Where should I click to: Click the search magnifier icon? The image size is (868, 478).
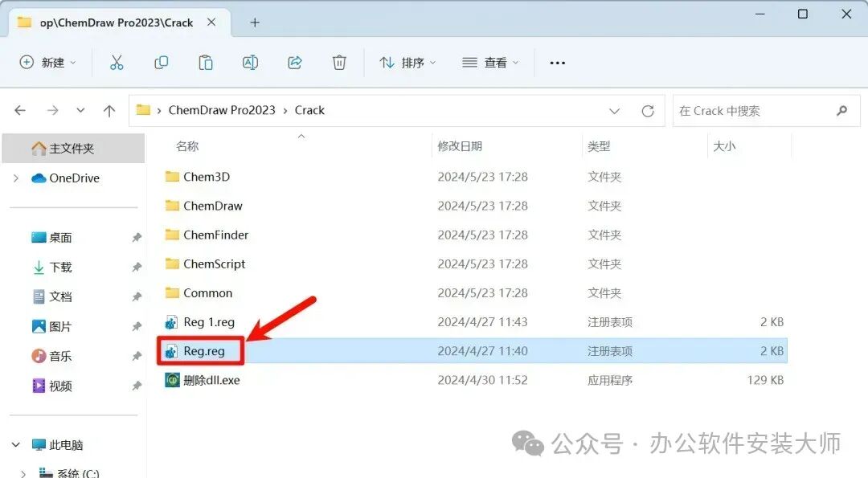[x=842, y=111]
